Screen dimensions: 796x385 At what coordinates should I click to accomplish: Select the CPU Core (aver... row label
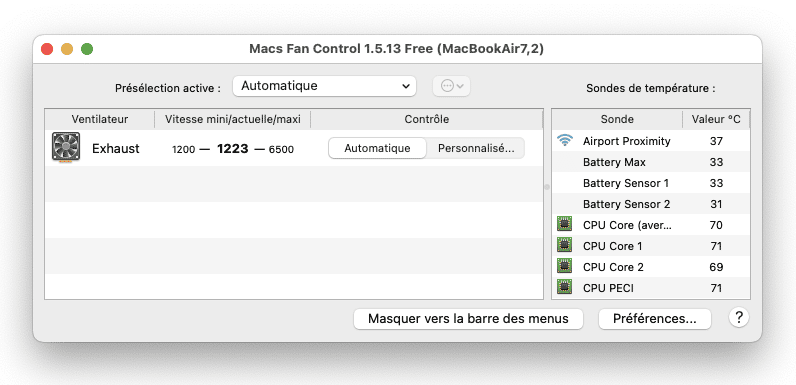pyautogui.click(x=627, y=225)
